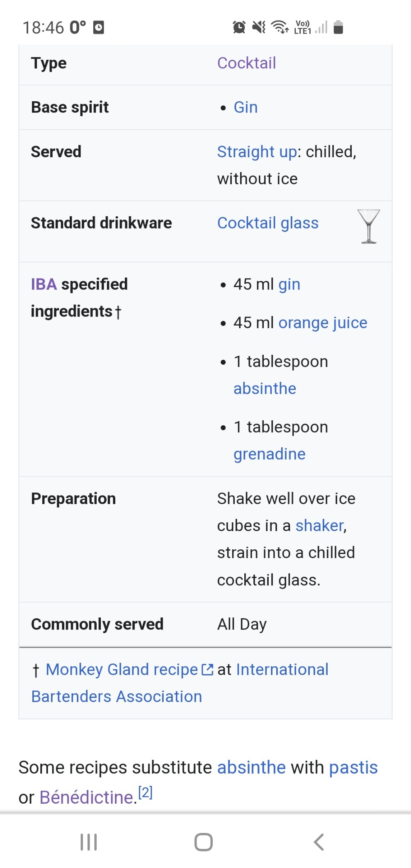Open the Cocktail type link
This screenshot has height=868, width=411.
(x=246, y=63)
